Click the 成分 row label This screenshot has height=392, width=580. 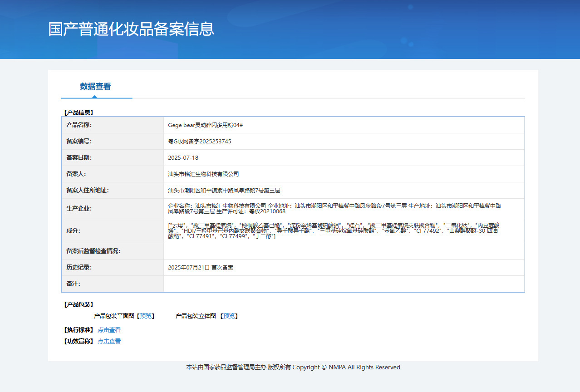[x=73, y=230]
